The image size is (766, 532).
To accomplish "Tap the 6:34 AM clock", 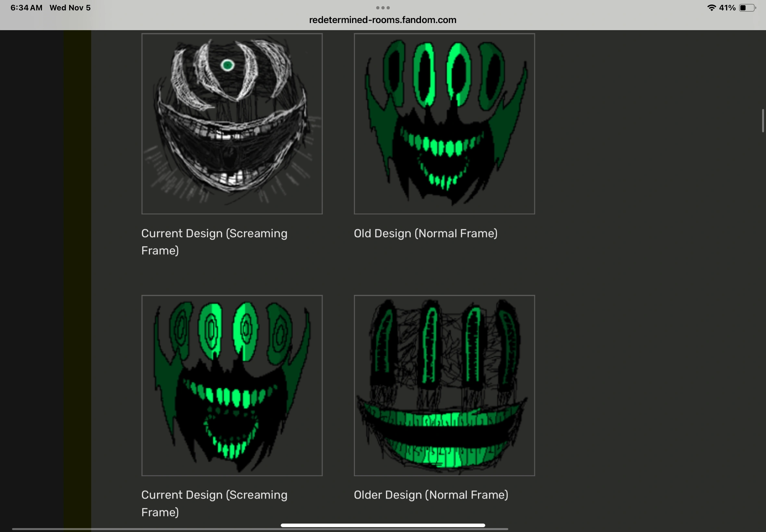I will [x=26, y=8].
